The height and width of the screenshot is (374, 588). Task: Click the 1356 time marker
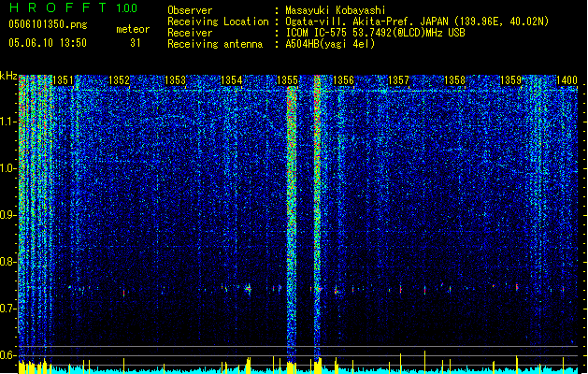343,80
